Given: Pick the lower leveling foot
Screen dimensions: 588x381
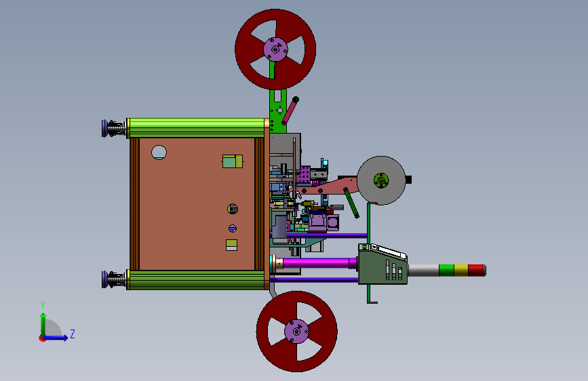Looking at the screenshot, I should tap(113, 279).
